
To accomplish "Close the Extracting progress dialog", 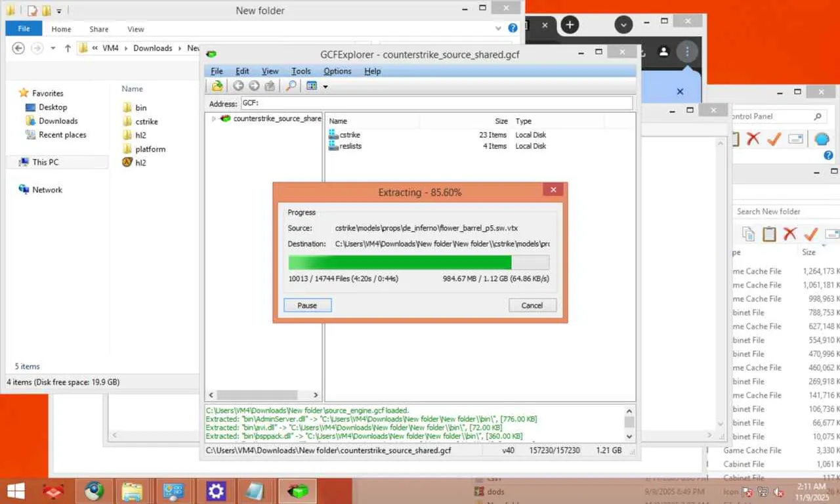I will coord(553,190).
